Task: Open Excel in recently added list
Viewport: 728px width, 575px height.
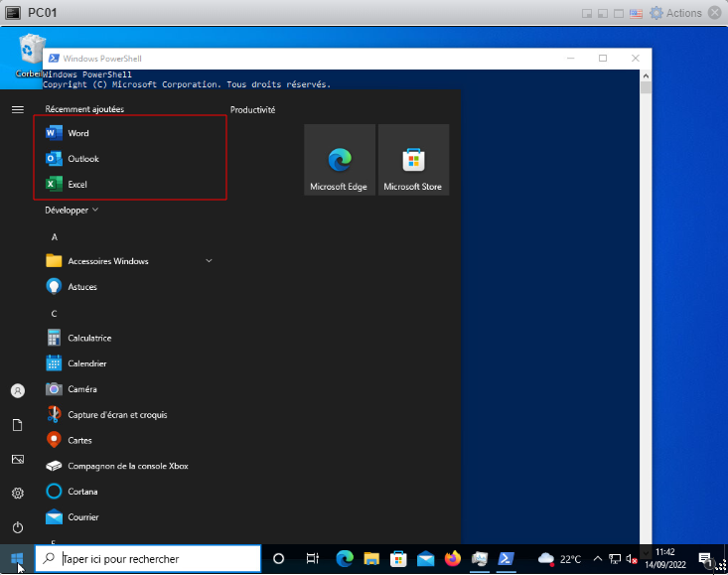Action: click(77, 185)
